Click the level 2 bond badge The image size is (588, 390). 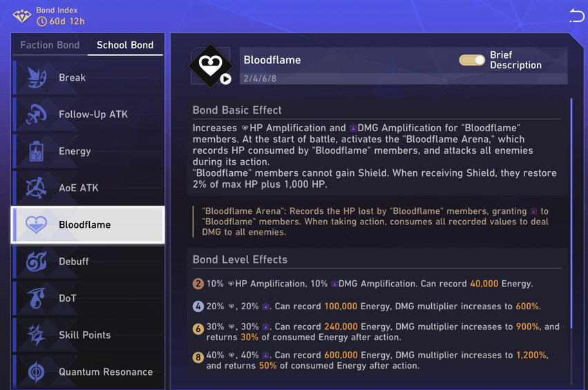click(x=198, y=284)
